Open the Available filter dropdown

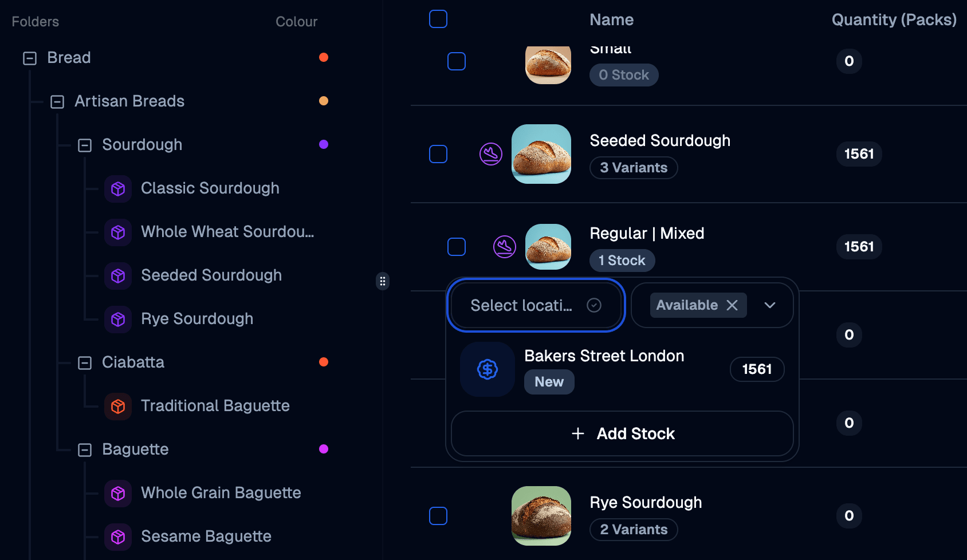coord(770,305)
